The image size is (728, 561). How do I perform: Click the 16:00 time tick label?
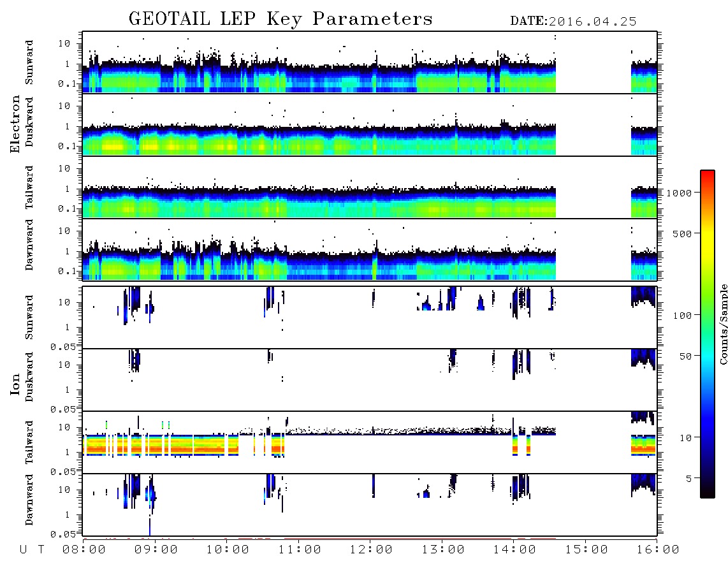[x=657, y=550]
